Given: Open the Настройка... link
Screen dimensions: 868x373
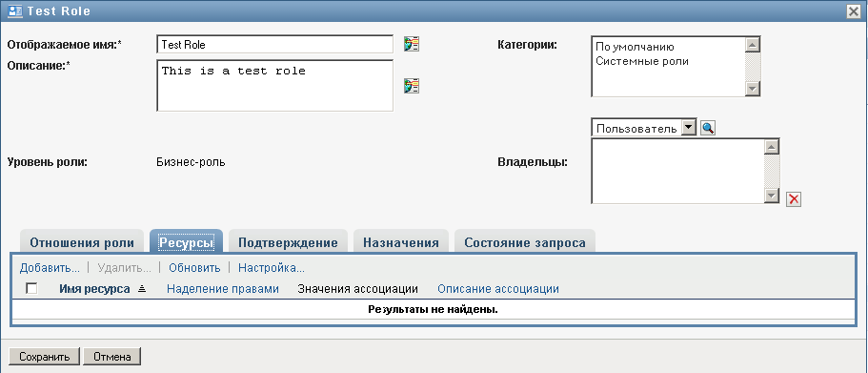Looking at the screenshot, I should [x=272, y=268].
